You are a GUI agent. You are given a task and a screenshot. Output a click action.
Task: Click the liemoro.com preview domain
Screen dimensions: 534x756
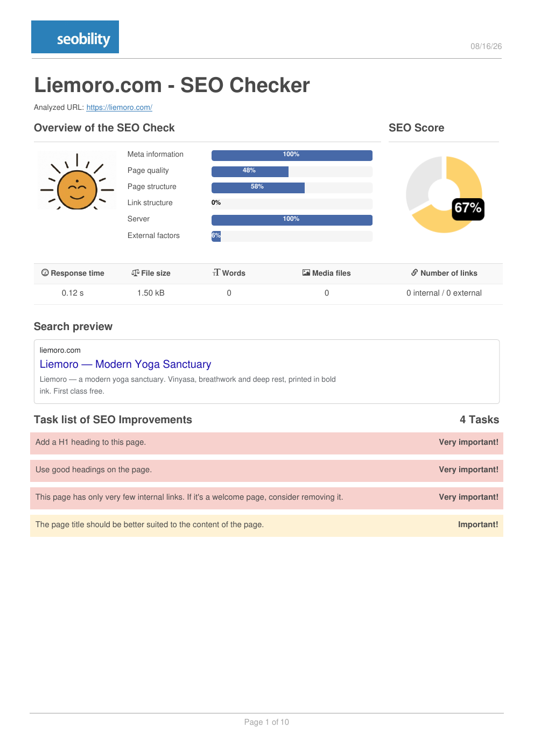60,350
